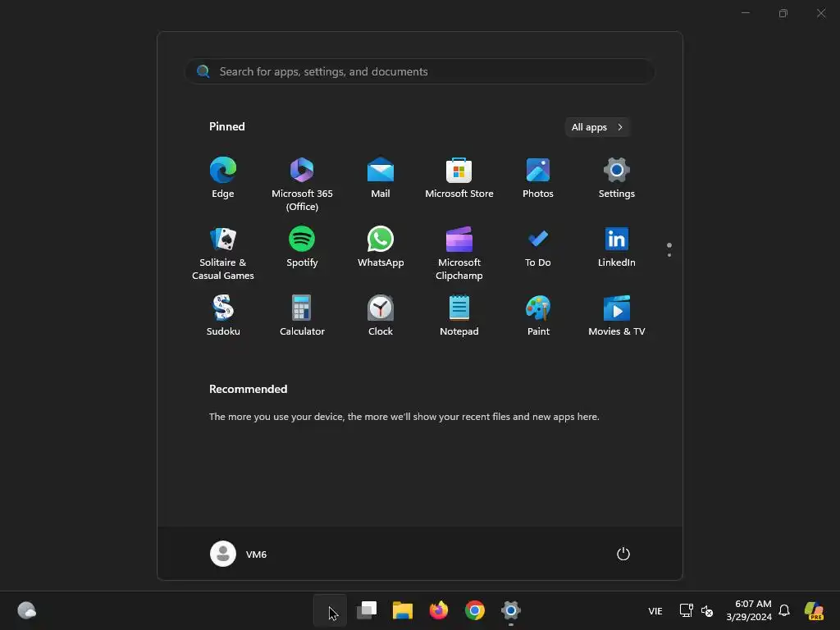
Task: Open the clock showing 6:07 AM
Action: tap(749, 610)
